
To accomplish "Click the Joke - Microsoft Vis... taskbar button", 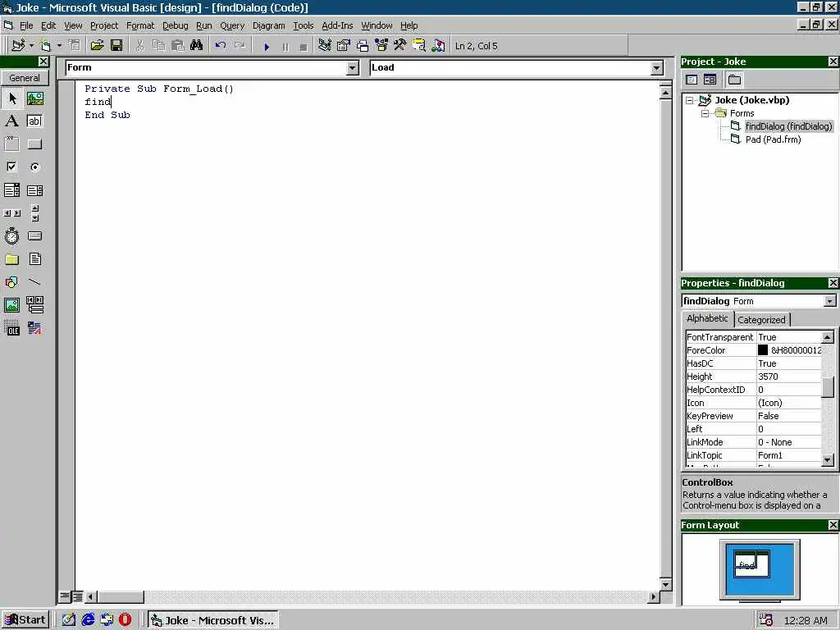I will pos(213,620).
